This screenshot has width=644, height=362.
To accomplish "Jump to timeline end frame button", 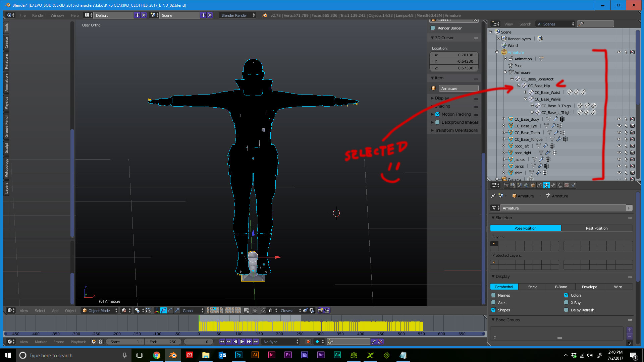I will [x=256, y=342].
